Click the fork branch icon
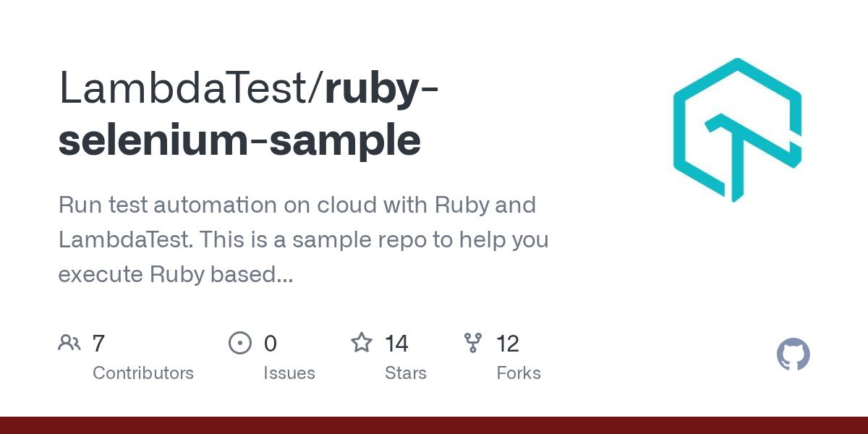868x434 pixels. tap(473, 343)
